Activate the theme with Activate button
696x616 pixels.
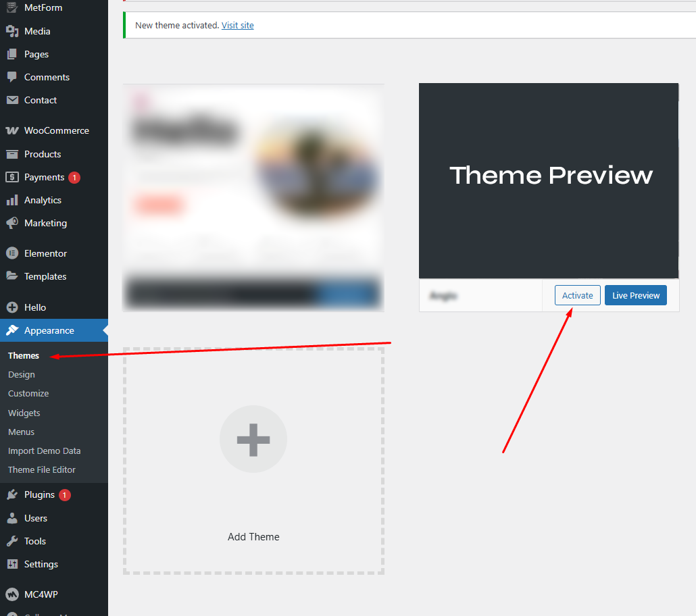coord(577,295)
